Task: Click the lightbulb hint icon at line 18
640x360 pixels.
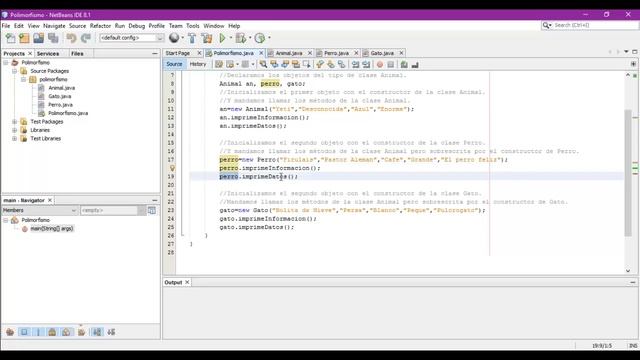Action: [172, 168]
